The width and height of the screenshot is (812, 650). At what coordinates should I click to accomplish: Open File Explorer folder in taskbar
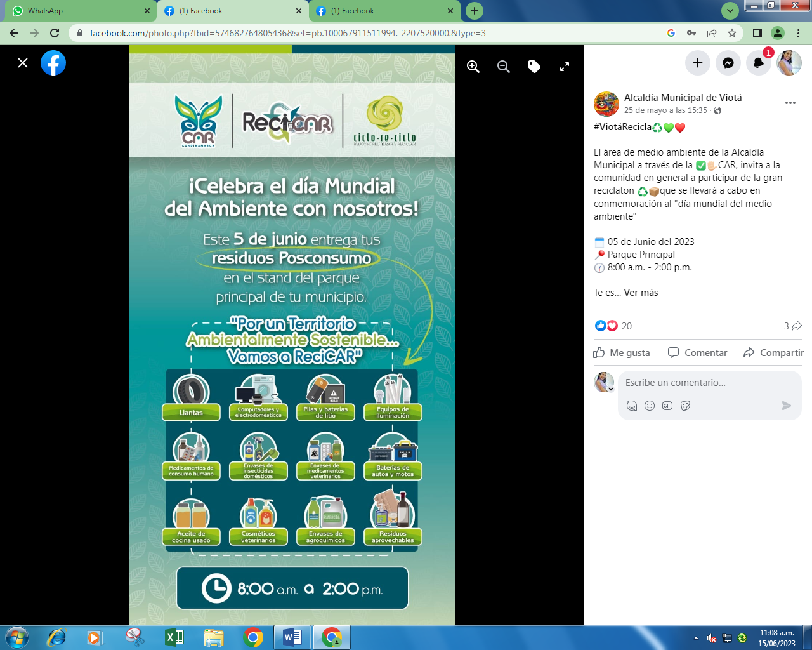[x=214, y=637]
